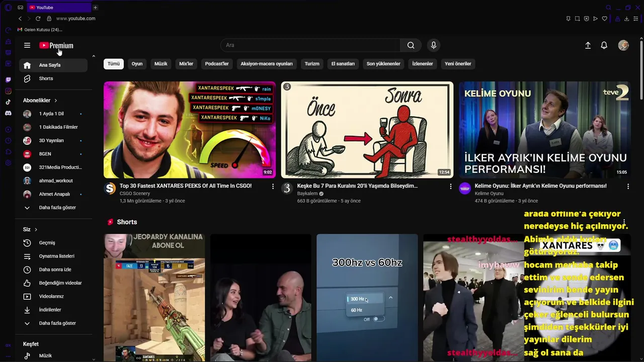This screenshot has width=644, height=362.
Task: Reload the page
Action: 38,19
